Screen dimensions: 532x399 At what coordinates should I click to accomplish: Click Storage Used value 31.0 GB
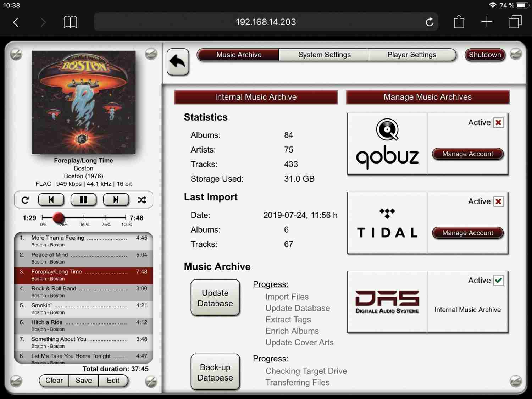point(299,179)
